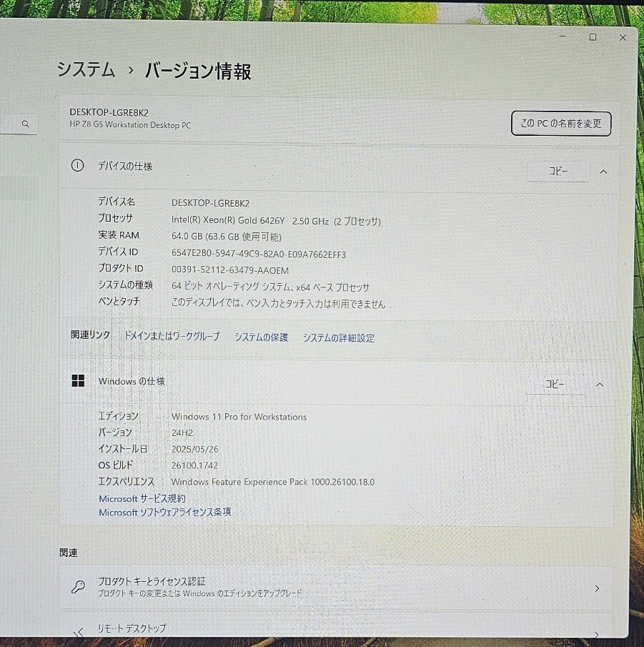The height and width of the screenshot is (647, 644).
Task: Select edition Windows 11 Pro for Workstations
Action: click(x=239, y=417)
